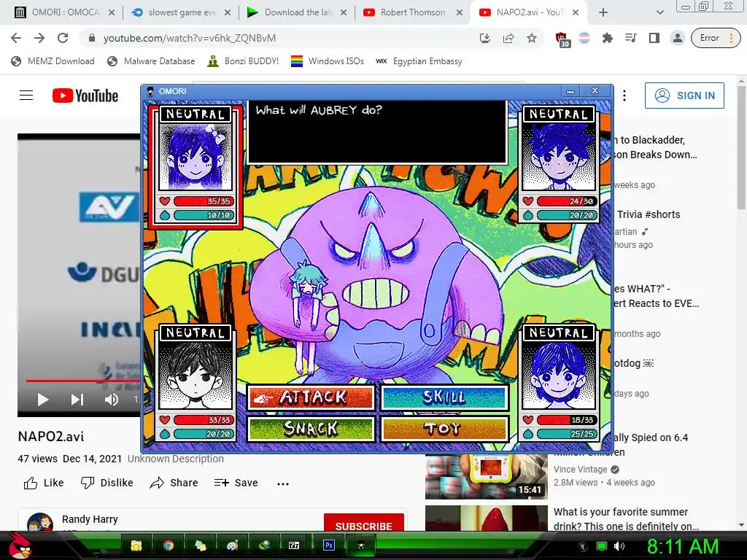Open the uBlock Origin extension showing 30
This screenshot has height=560, width=747.
562,39
